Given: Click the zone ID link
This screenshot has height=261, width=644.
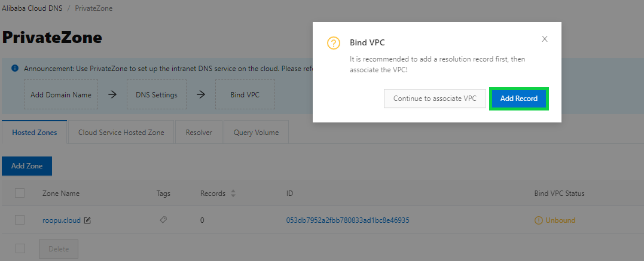Looking at the screenshot, I should tap(347, 220).
